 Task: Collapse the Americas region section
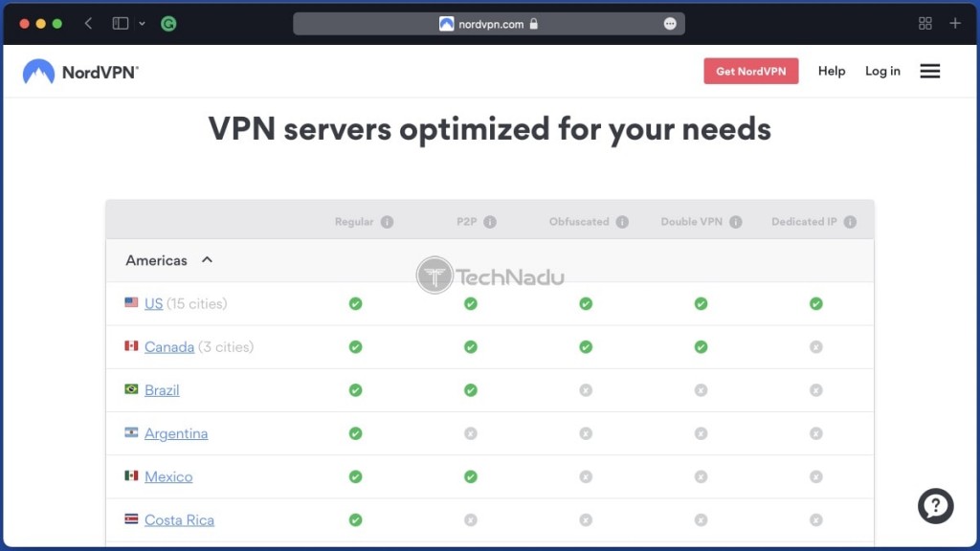point(207,260)
